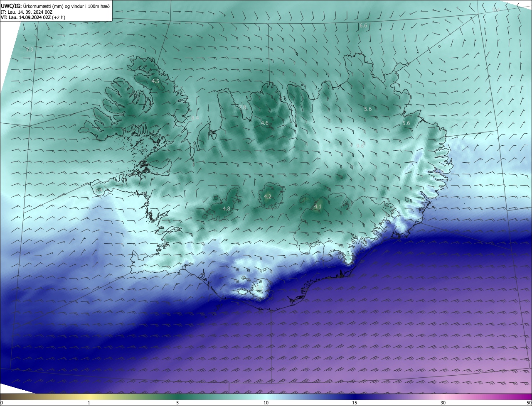Viewport: 532px width, 406px height.
Task: Select the 4.2 value label
Action: click(x=268, y=197)
